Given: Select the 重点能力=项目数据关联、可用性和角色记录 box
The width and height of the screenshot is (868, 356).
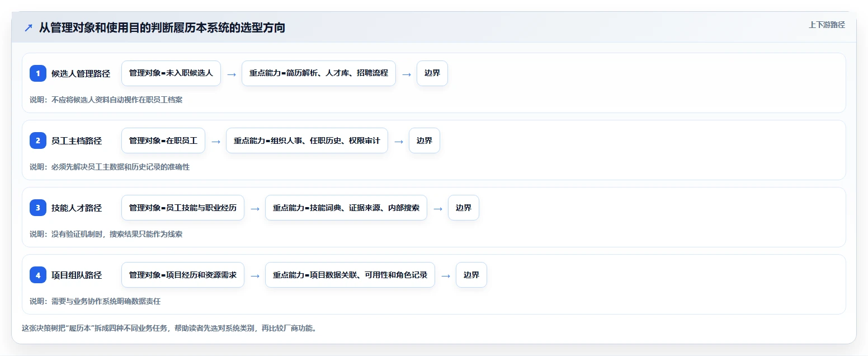Looking at the screenshot, I should (350, 275).
